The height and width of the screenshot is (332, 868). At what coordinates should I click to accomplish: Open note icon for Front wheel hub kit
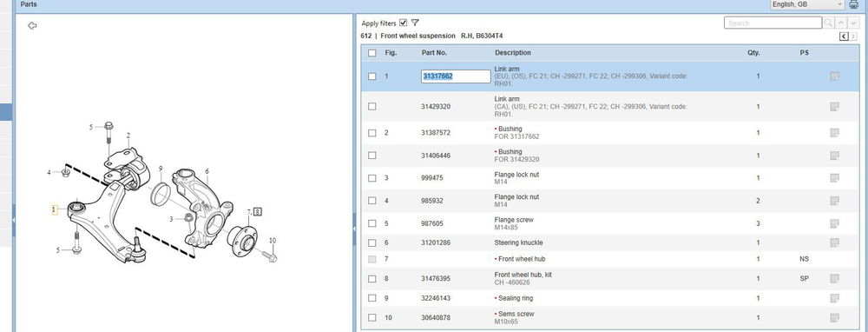pyautogui.click(x=835, y=279)
